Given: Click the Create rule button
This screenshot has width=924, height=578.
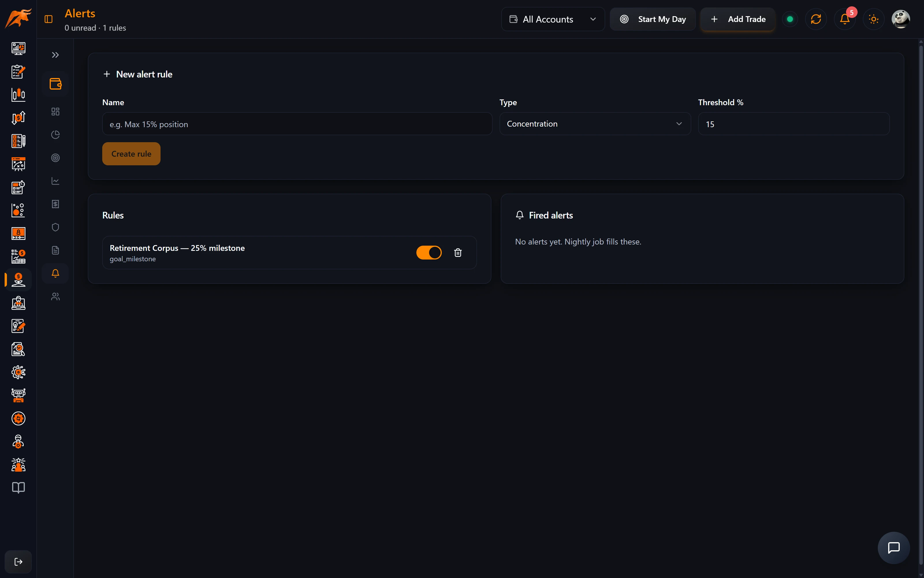Looking at the screenshot, I should pyautogui.click(x=131, y=154).
